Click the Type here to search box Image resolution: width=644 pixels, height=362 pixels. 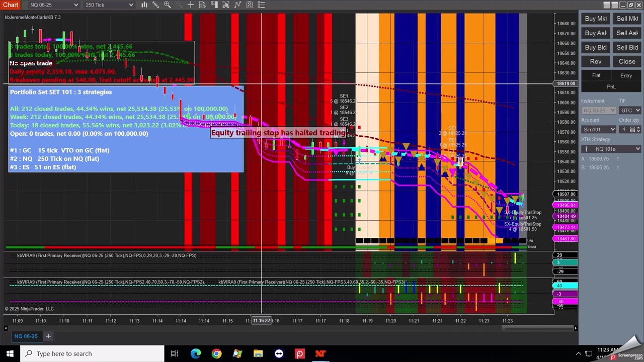92,353
